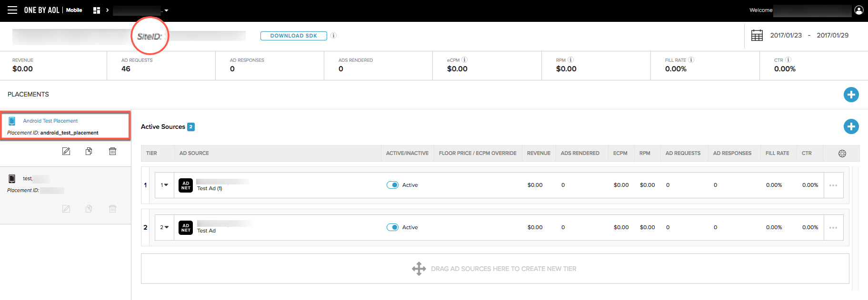
Task: Toggle Active switch for tier 2 Test Ad
Action: tap(392, 227)
